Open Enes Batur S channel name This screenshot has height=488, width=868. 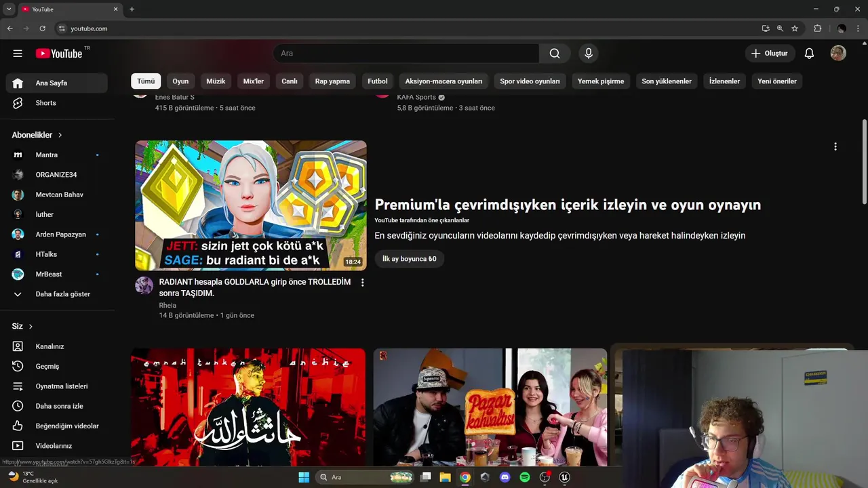[174, 97]
